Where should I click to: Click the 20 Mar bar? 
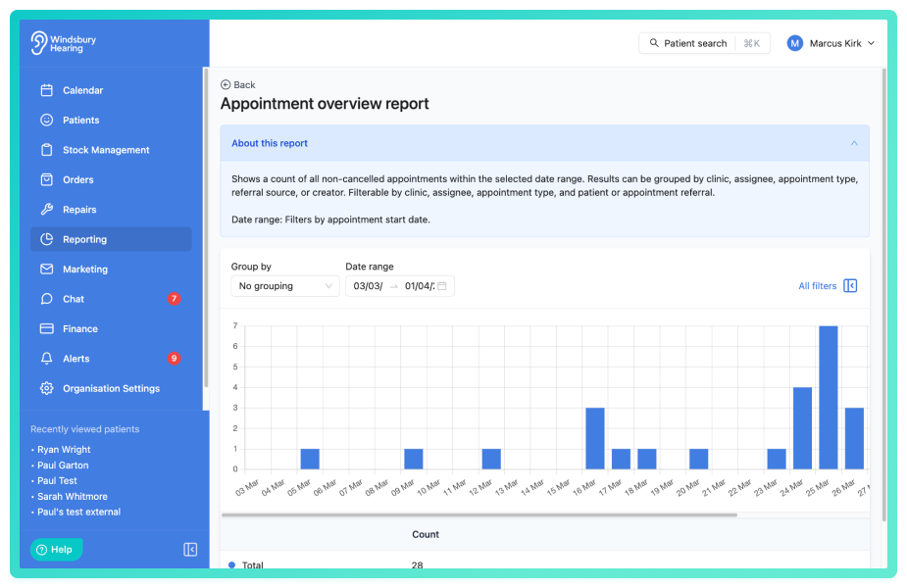[x=699, y=459]
